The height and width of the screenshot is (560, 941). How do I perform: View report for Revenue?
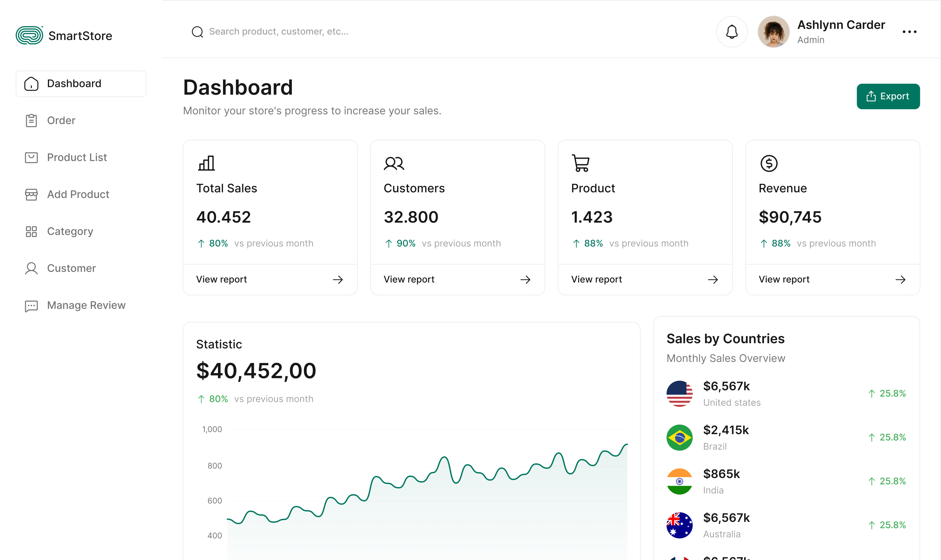click(833, 280)
